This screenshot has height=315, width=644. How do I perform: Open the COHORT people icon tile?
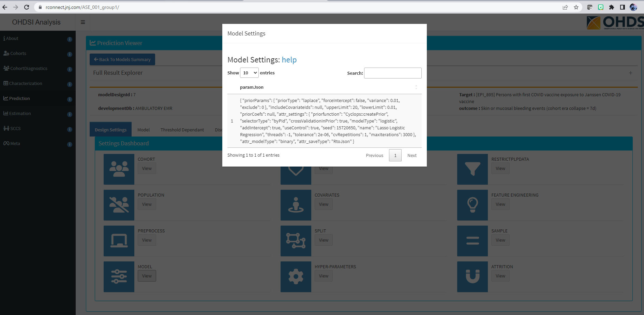119,169
